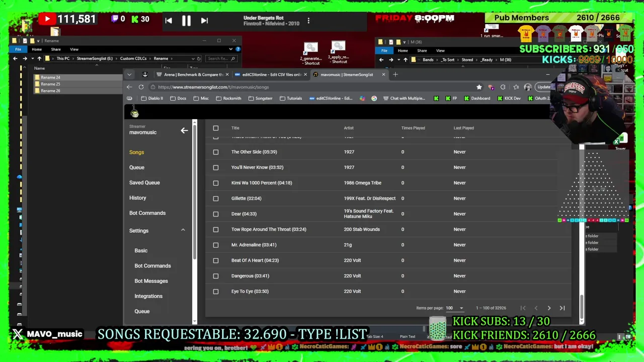
Task: Select the Mr. Adrenaline checkbox
Action: 216,245
